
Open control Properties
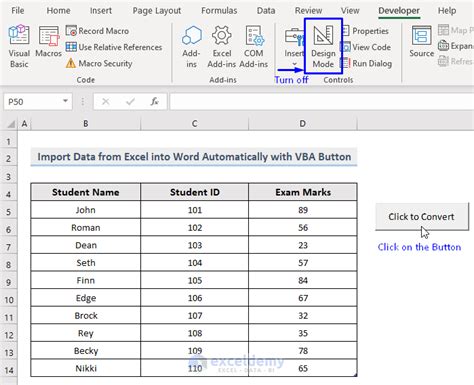coord(365,31)
